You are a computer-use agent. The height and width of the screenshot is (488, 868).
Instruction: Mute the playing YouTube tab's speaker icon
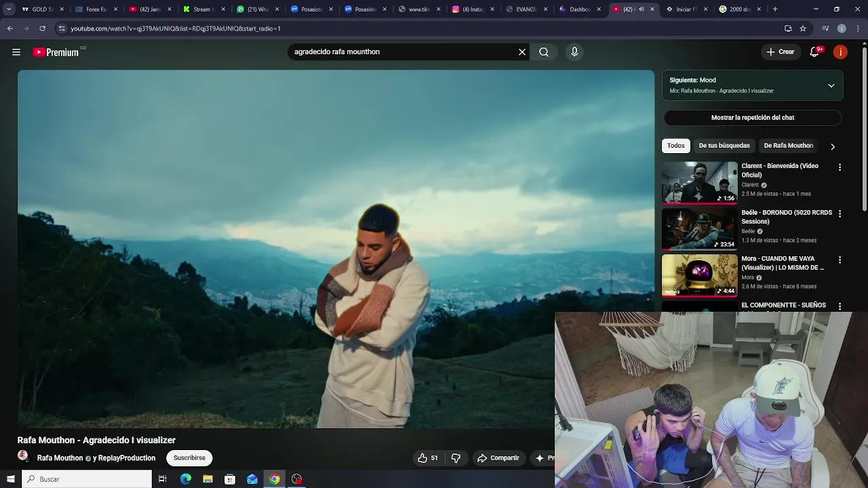pyautogui.click(x=642, y=9)
